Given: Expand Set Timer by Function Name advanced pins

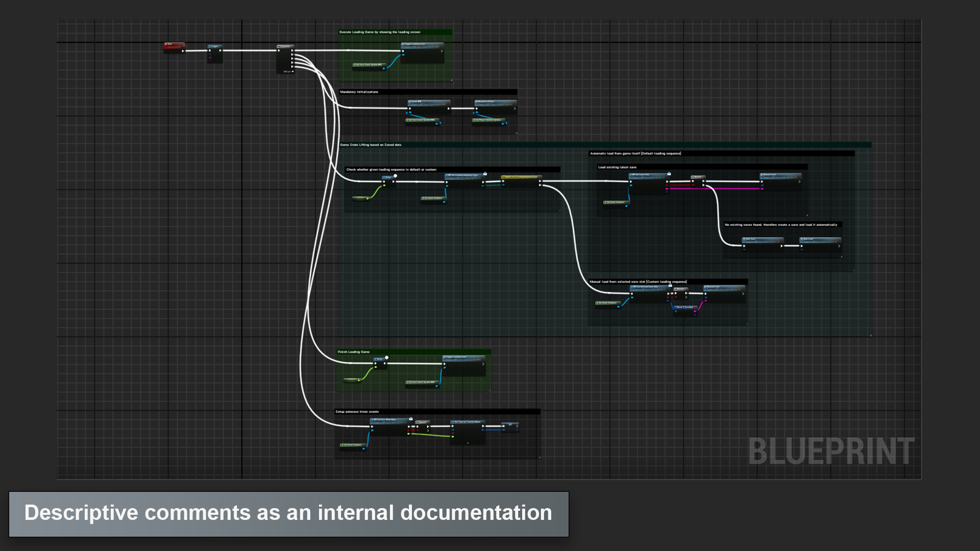Looking at the screenshot, I should coord(468,442).
